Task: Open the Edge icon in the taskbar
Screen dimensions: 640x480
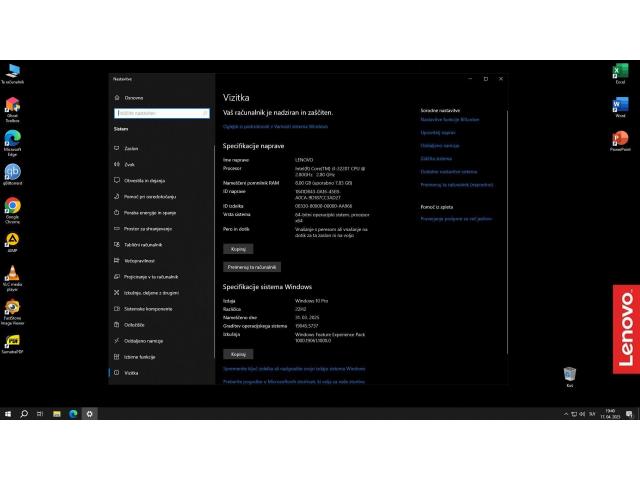Action: (x=73, y=414)
